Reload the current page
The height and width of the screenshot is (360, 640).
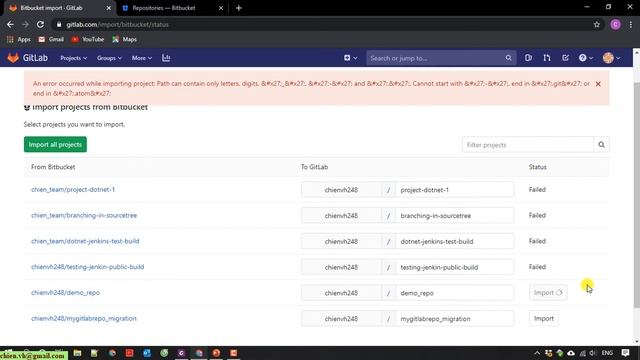tap(40, 24)
